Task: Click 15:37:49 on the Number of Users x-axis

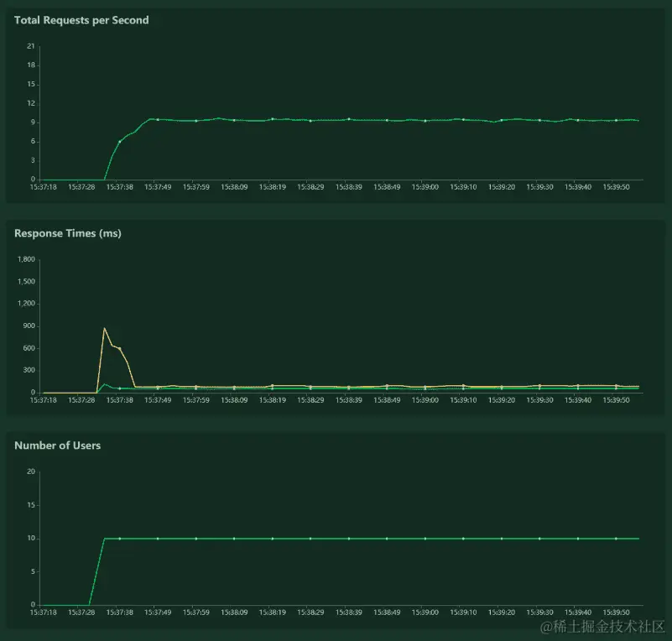Action: (158, 612)
